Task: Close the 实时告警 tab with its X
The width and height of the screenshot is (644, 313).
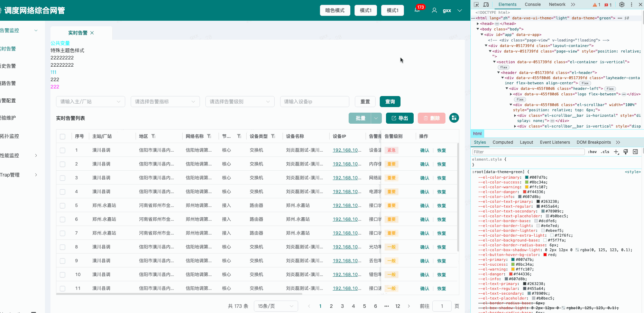Action: (92, 33)
